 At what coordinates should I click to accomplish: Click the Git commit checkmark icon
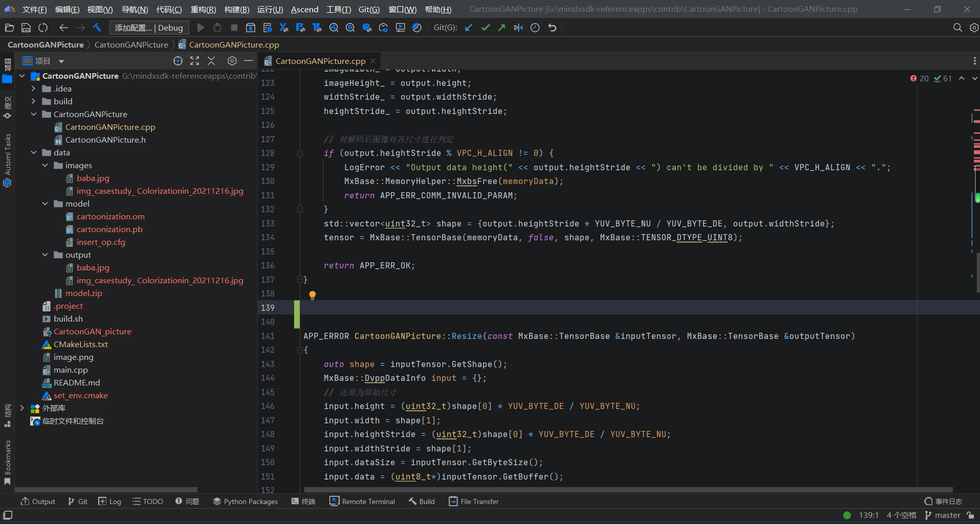[485, 28]
